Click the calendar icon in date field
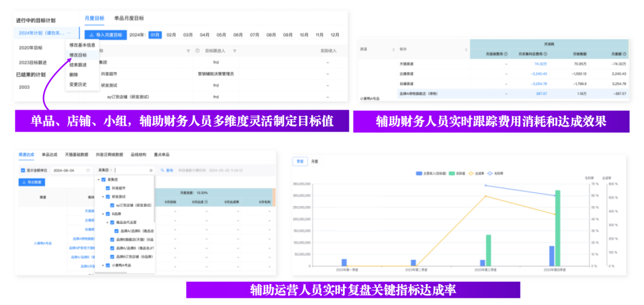This screenshot has width=644, height=305. [x=88, y=170]
